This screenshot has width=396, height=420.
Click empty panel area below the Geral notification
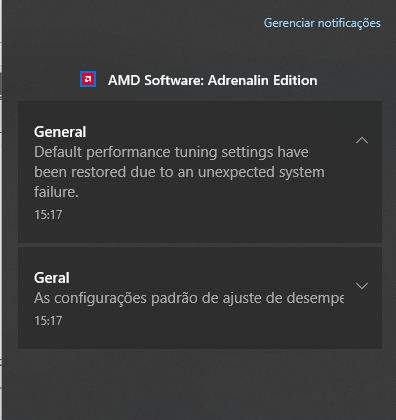tap(200, 383)
